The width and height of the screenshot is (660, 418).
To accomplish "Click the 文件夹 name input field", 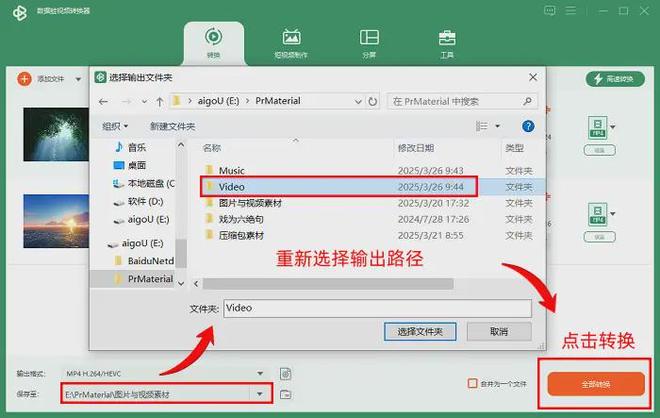I will click(x=378, y=309).
